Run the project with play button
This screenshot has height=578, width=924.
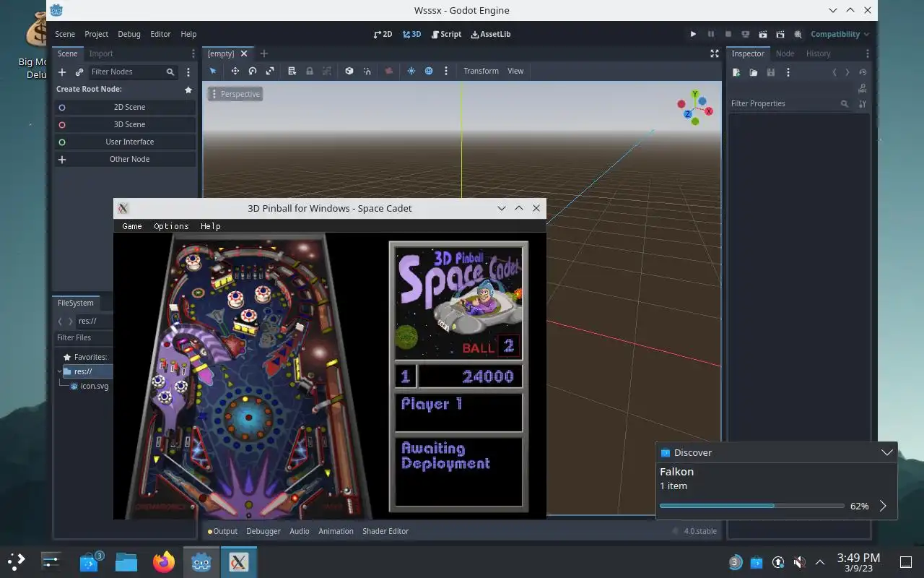click(693, 34)
